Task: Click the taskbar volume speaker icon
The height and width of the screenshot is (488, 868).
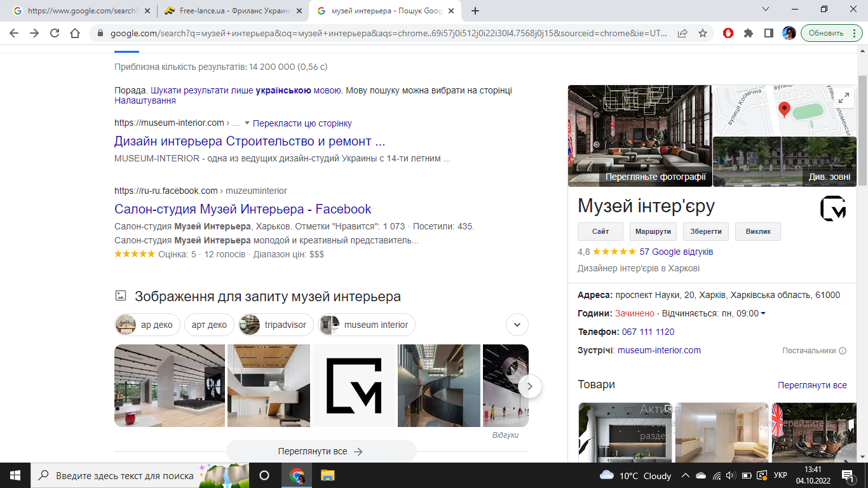Action: [731, 475]
